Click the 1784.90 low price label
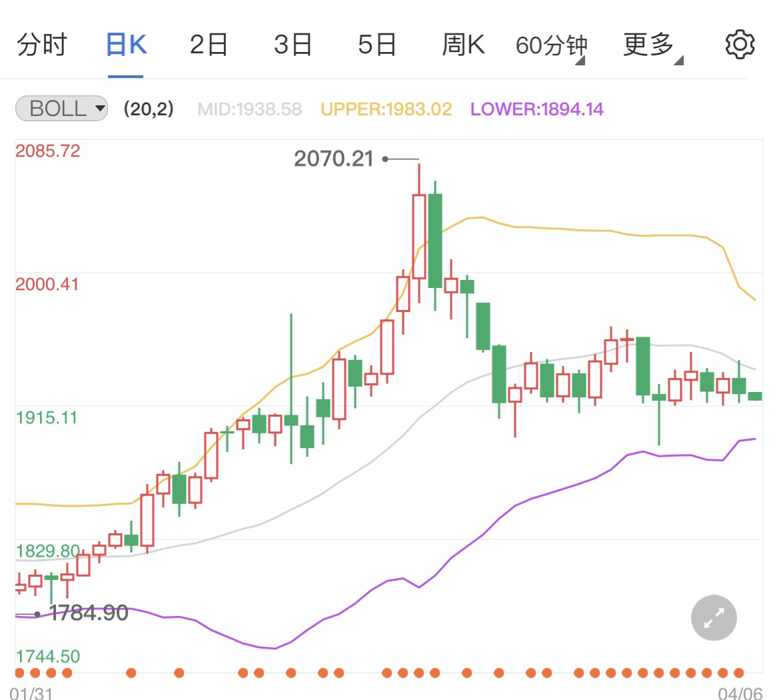Screen dimensions: 779x700 tap(89, 613)
